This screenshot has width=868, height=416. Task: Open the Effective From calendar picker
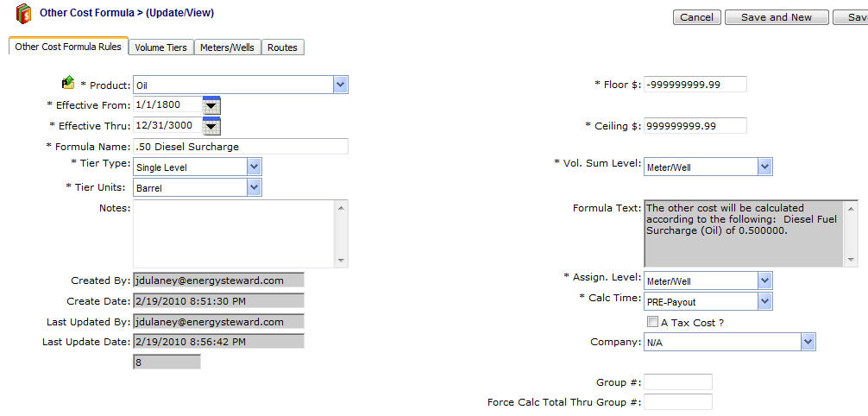tap(211, 105)
